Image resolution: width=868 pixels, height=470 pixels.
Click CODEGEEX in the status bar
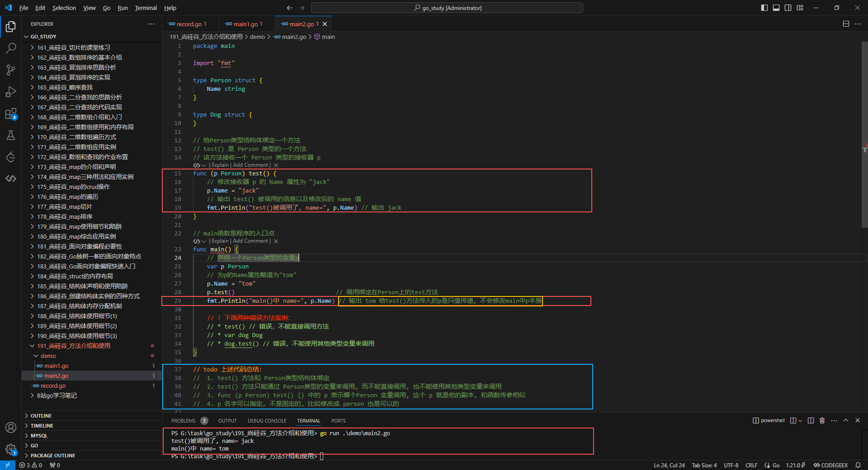831,465
